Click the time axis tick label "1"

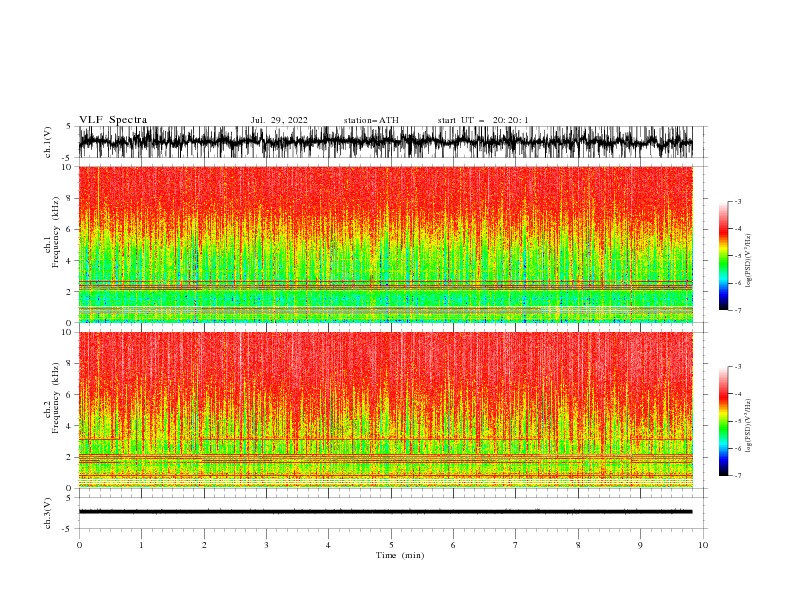click(141, 545)
